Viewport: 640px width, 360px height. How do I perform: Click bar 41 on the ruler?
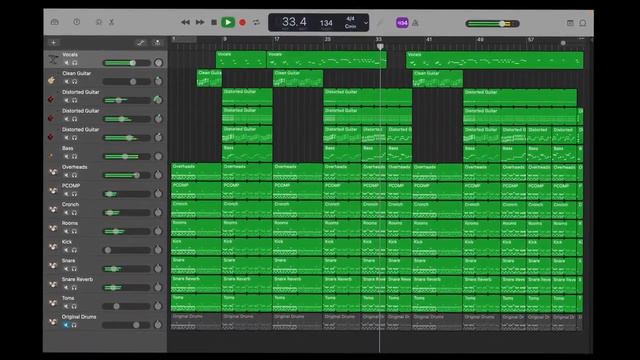click(429, 39)
